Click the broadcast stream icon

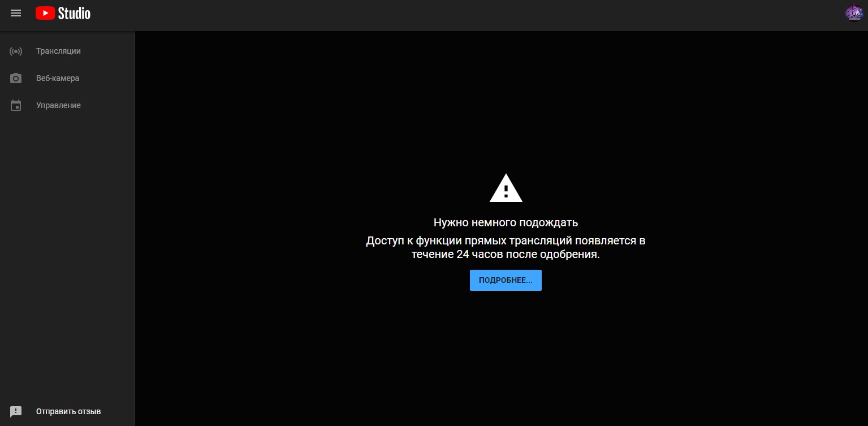(x=16, y=51)
